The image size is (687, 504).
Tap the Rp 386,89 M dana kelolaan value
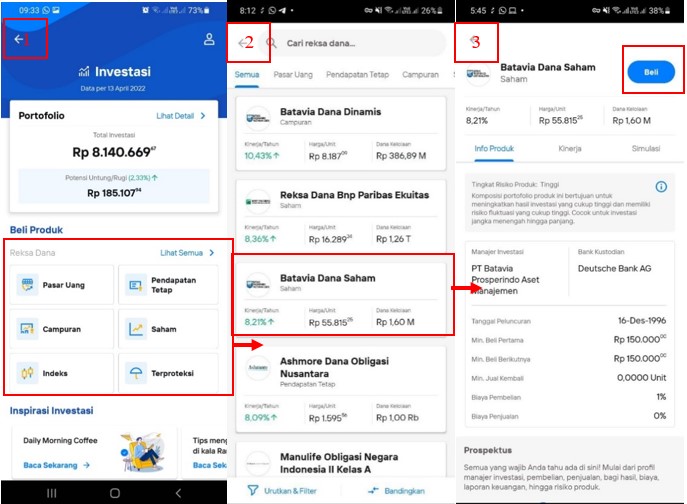[401, 156]
